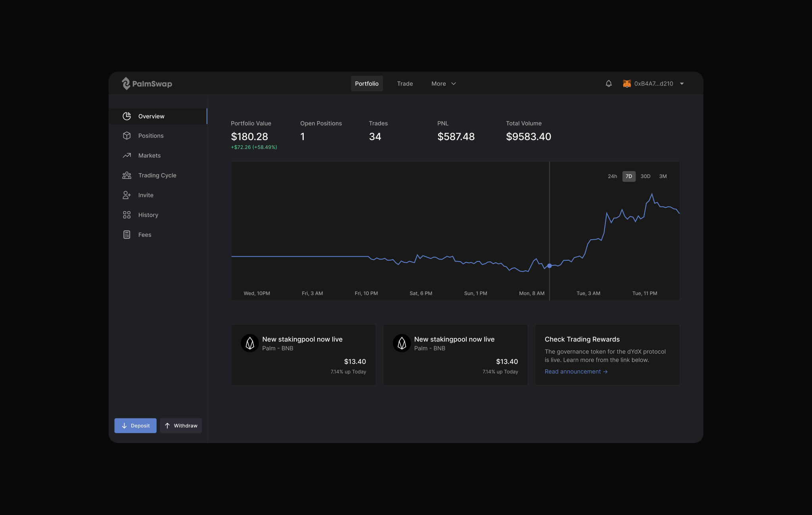Image resolution: width=812 pixels, height=515 pixels.
Task: Click the Overview pie chart icon
Action: pos(127,116)
